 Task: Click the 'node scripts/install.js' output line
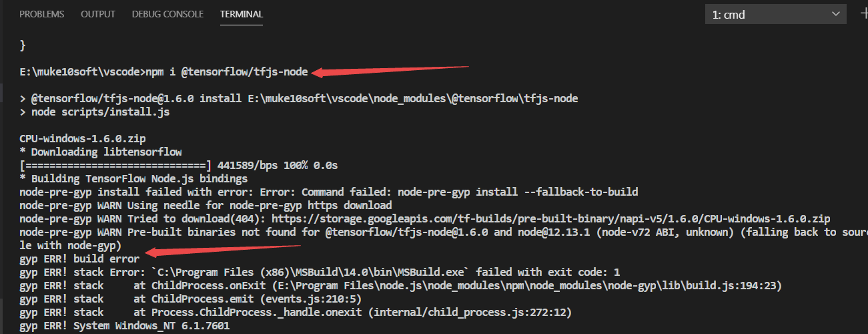94,112
